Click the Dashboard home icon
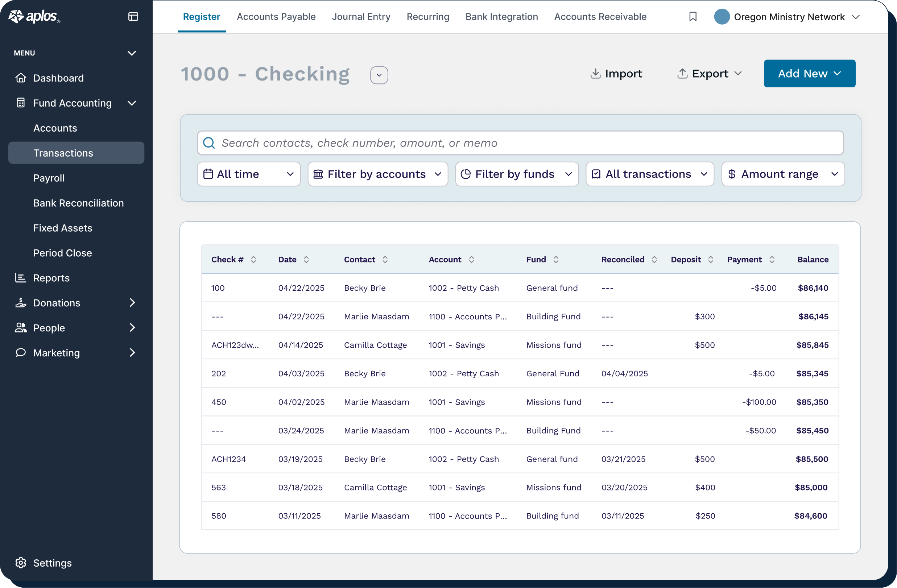Image resolution: width=897 pixels, height=588 pixels. 21,78
